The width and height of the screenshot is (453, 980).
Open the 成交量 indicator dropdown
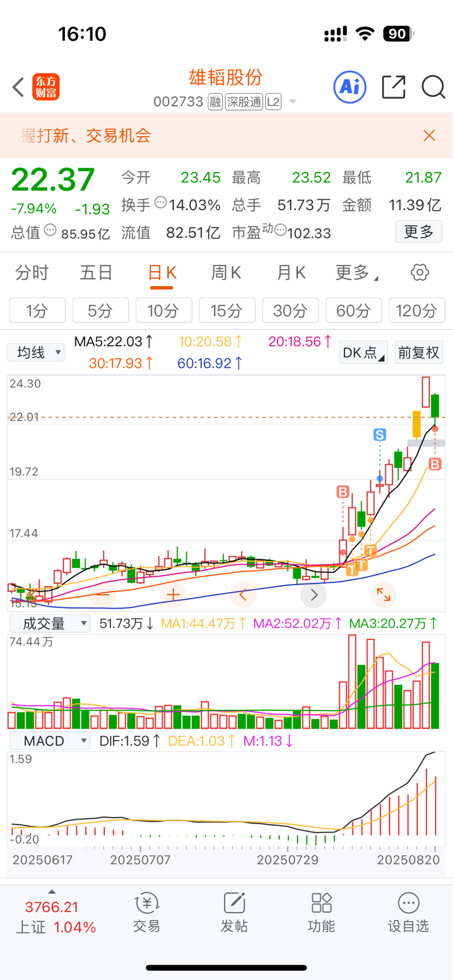coord(49,623)
